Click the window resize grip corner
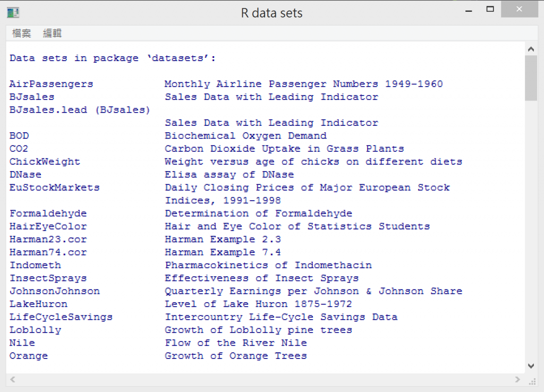 [532, 381]
